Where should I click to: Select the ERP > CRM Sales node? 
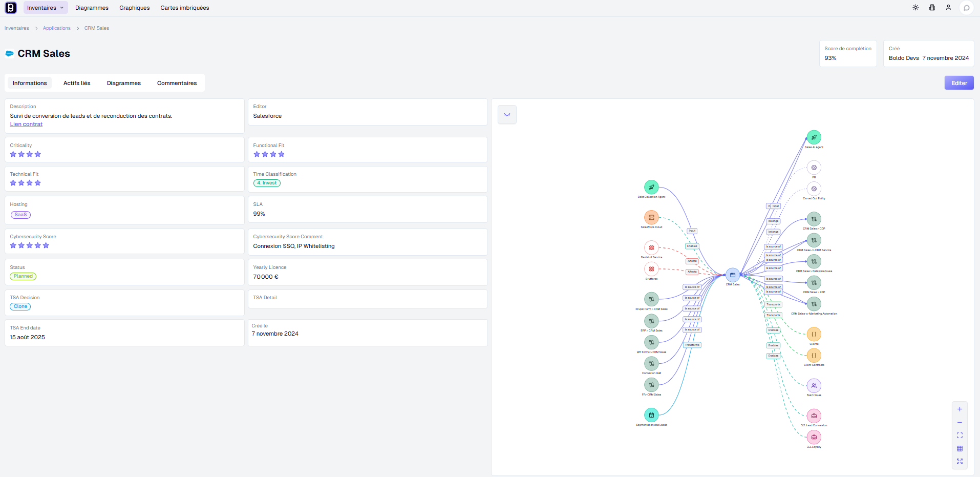[651, 321]
